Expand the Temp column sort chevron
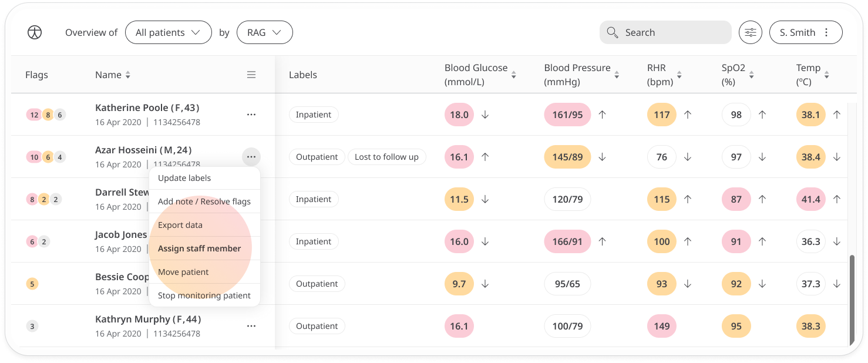The image size is (868, 363). click(x=826, y=76)
